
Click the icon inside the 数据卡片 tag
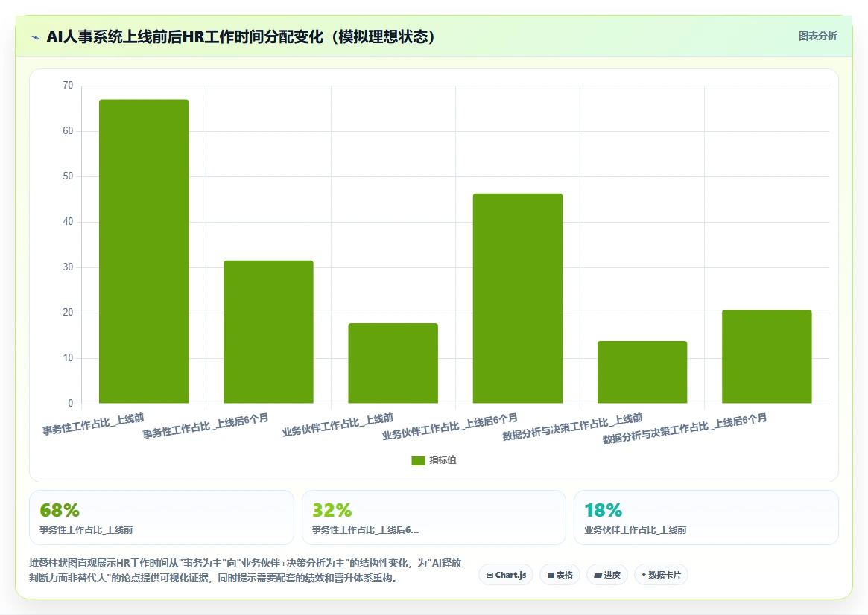click(644, 575)
